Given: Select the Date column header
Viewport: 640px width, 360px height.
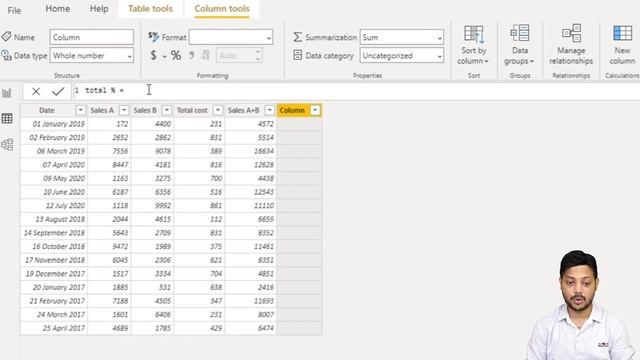Looking at the screenshot, I should (47, 110).
